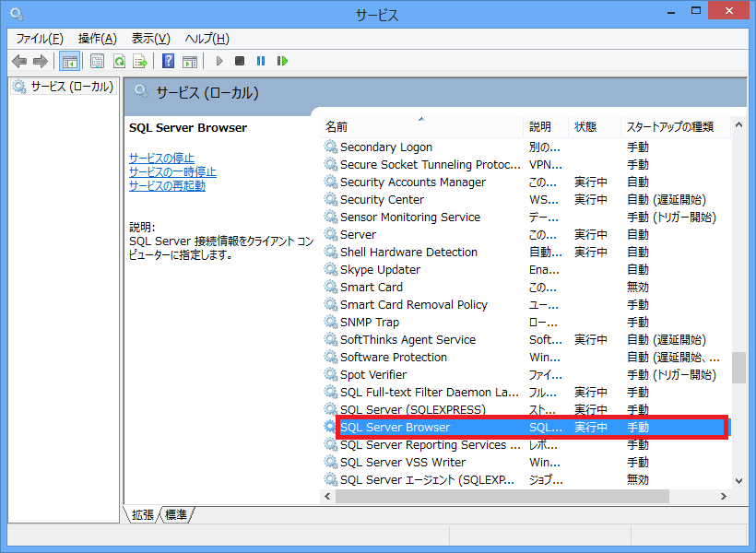Click the Pause Service toolbar icon
The height and width of the screenshot is (553, 756).
pos(261,61)
